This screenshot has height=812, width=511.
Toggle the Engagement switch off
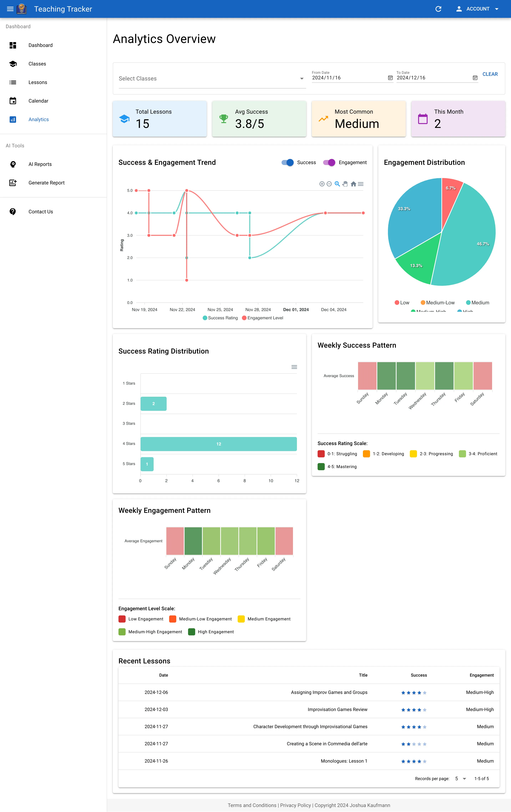(329, 163)
